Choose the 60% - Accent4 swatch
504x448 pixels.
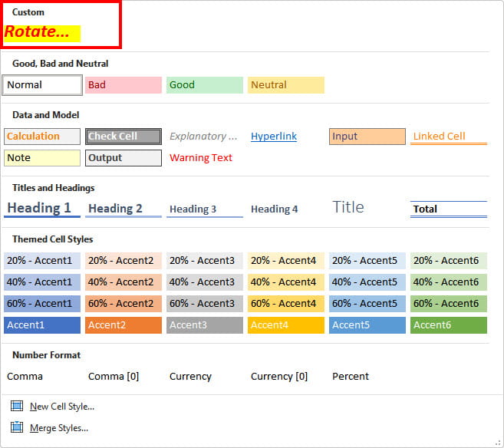click(x=285, y=303)
